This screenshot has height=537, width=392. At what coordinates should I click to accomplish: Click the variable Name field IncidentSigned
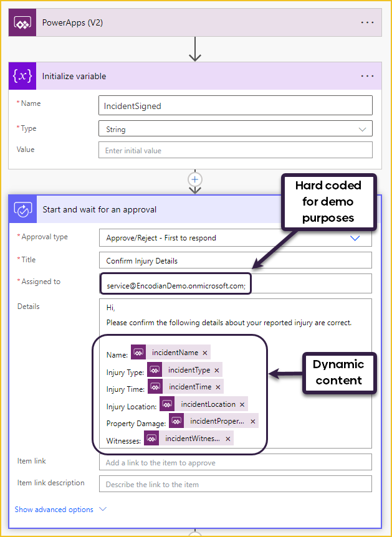point(236,106)
